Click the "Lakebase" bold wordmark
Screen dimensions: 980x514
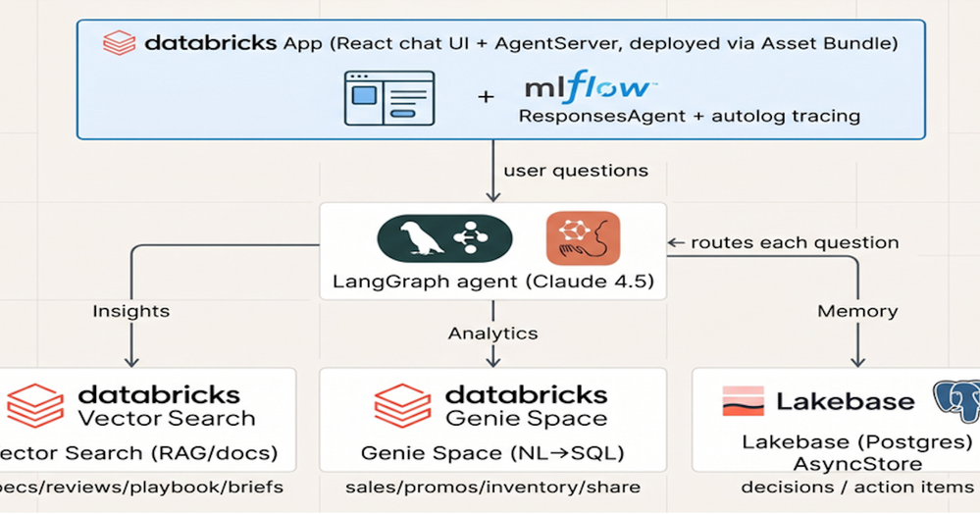(845, 401)
